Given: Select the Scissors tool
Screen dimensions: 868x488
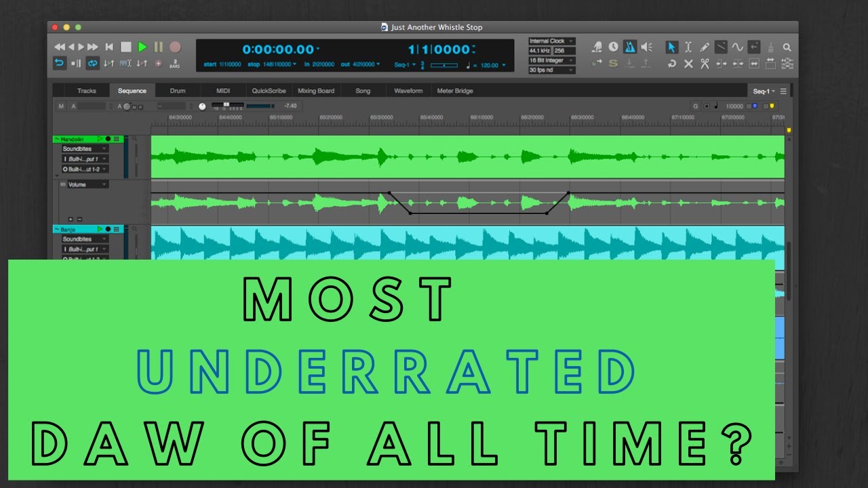Looking at the screenshot, I should click(705, 63).
